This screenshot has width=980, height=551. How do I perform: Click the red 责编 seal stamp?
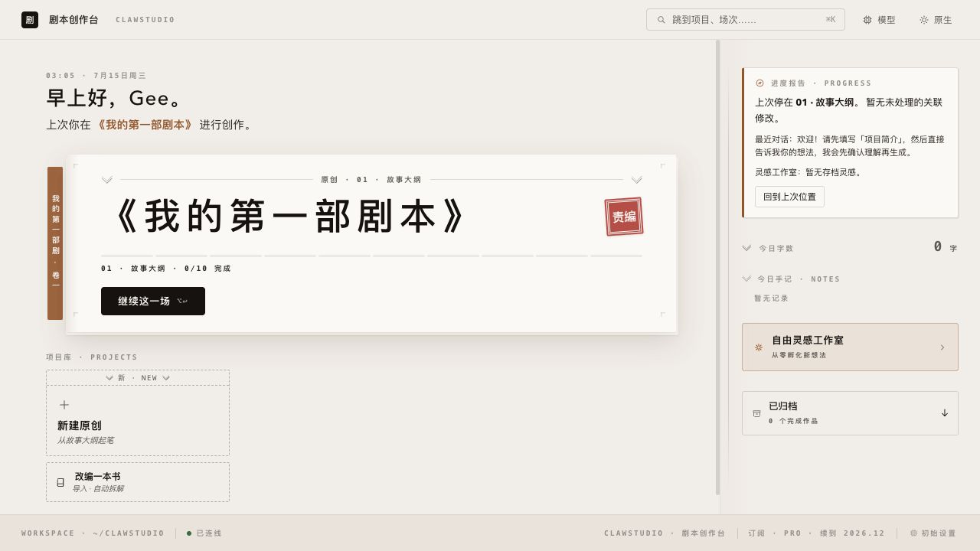pos(624,217)
